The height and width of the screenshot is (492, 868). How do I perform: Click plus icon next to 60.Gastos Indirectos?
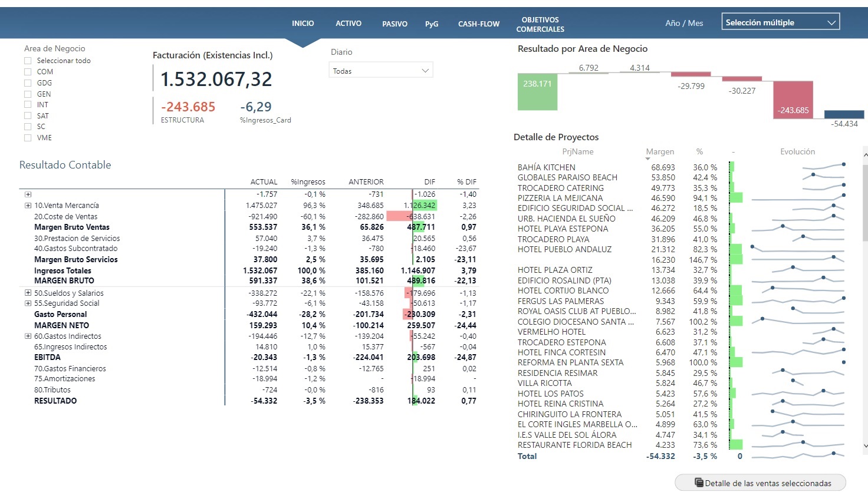pyautogui.click(x=28, y=336)
